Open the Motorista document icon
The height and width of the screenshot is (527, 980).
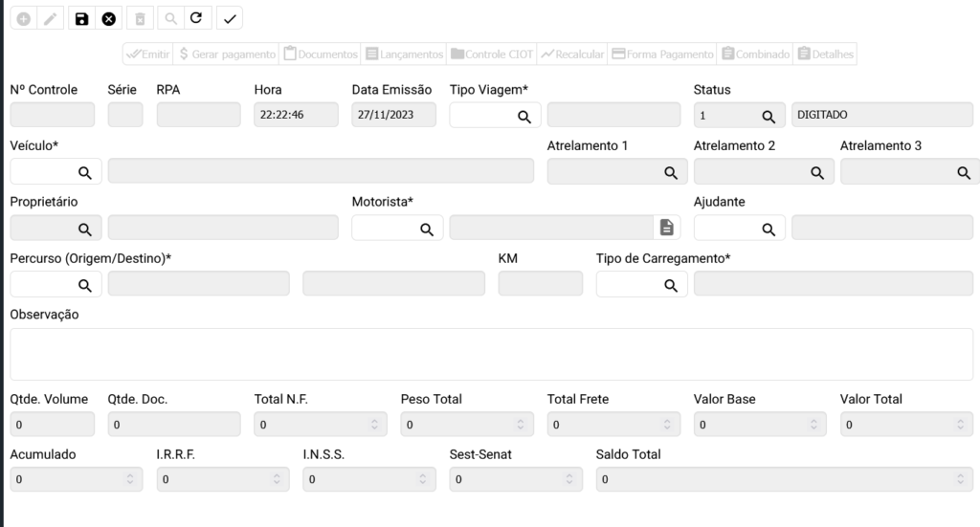coord(666,228)
